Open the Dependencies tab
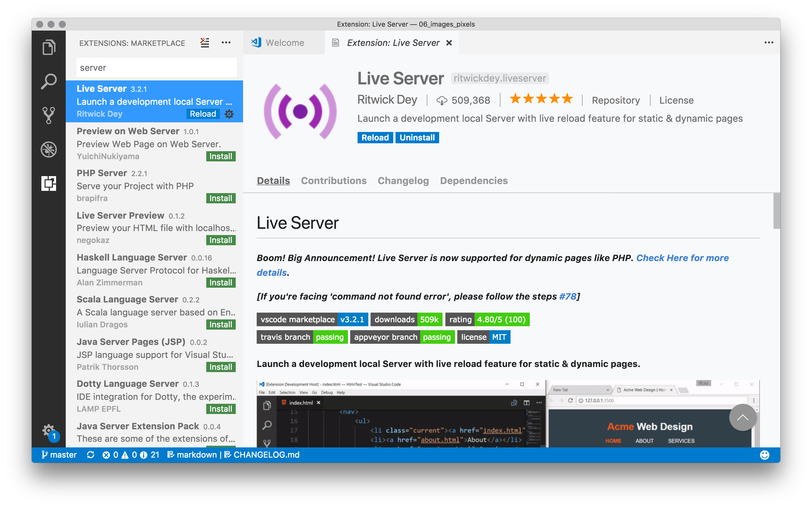 473,181
